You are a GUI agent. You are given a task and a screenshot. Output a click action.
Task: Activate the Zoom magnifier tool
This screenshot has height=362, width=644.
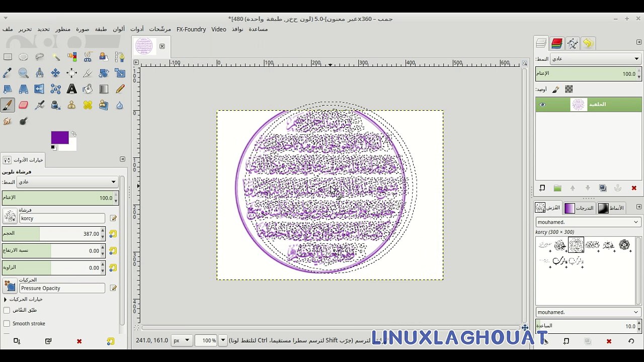[24, 73]
